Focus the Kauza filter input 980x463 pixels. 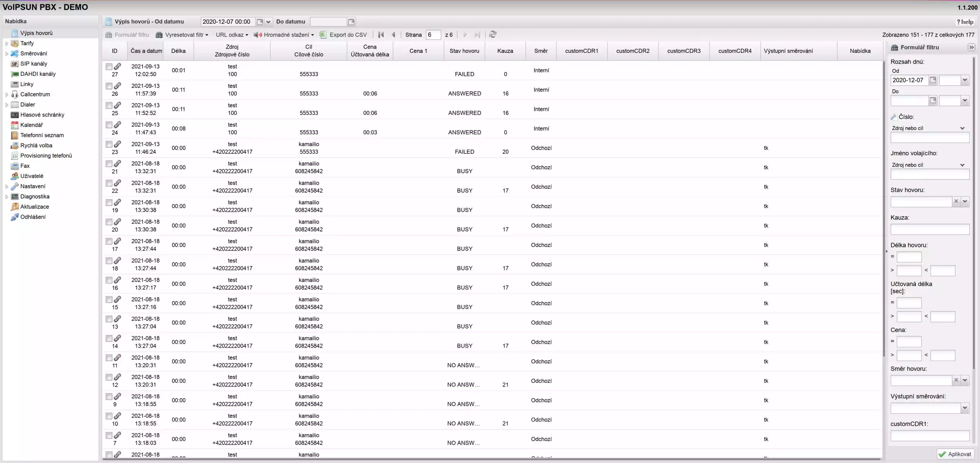(929, 229)
